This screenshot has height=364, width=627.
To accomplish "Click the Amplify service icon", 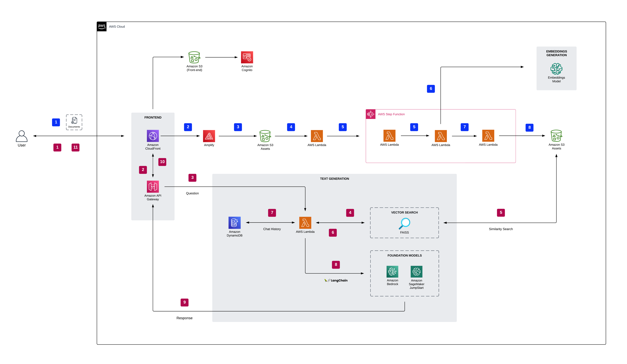I will pyautogui.click(x=209, y=136).
